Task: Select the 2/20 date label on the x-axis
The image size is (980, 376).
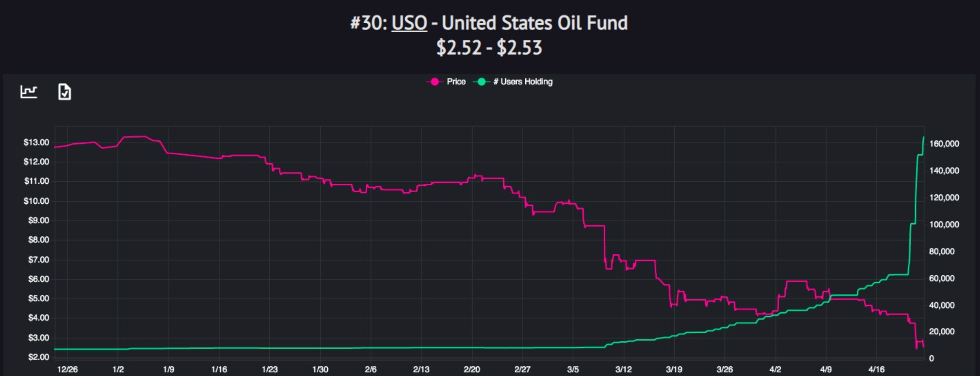Action: (x=472, y=369)
